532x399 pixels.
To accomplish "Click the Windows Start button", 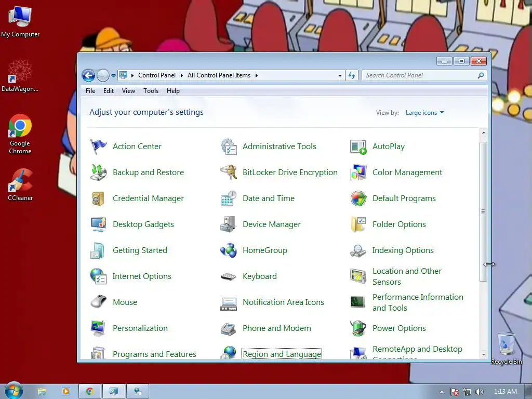I will tap(14, 391).
